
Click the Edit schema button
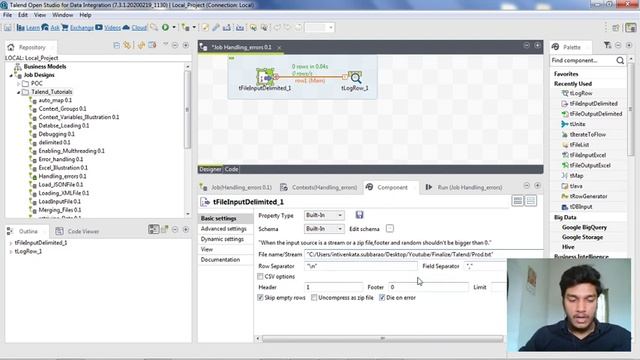pos(390,229)
